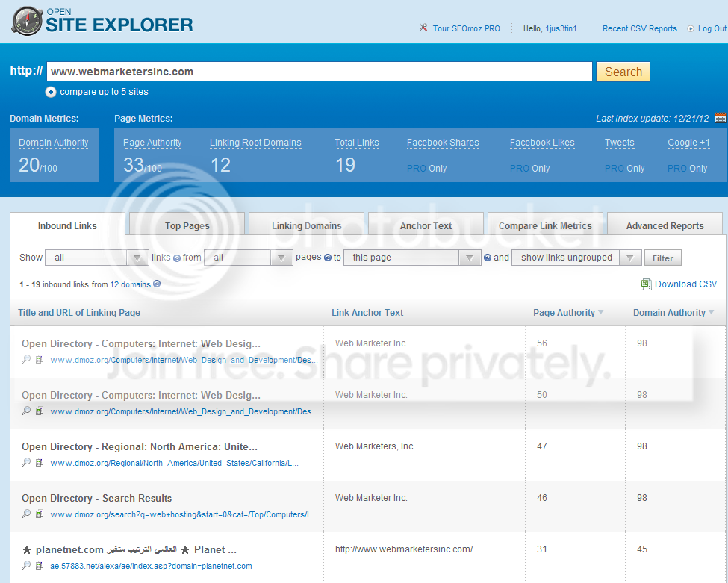Click the Total Links metric label
Screen dimensions: 728x583
coord(357,143)
